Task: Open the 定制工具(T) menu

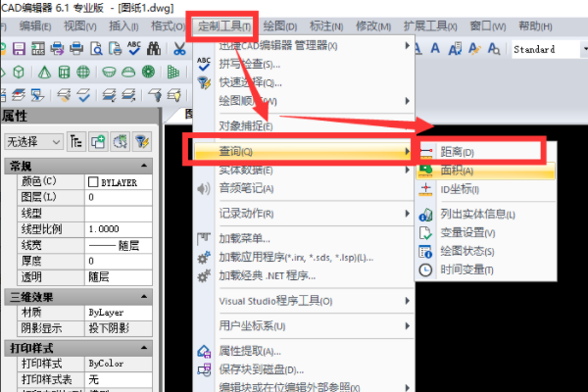Action: coord(224,26)
